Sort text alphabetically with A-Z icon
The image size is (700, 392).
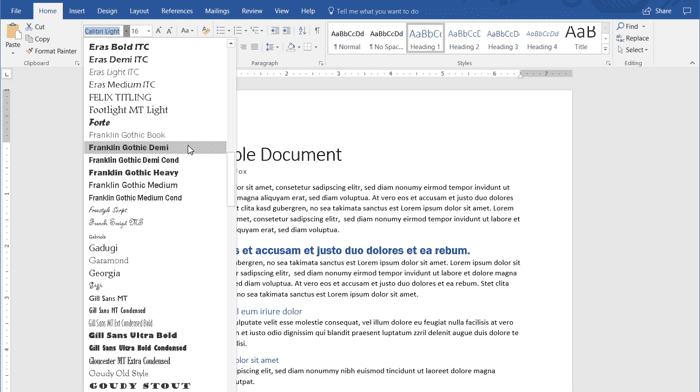302,31
